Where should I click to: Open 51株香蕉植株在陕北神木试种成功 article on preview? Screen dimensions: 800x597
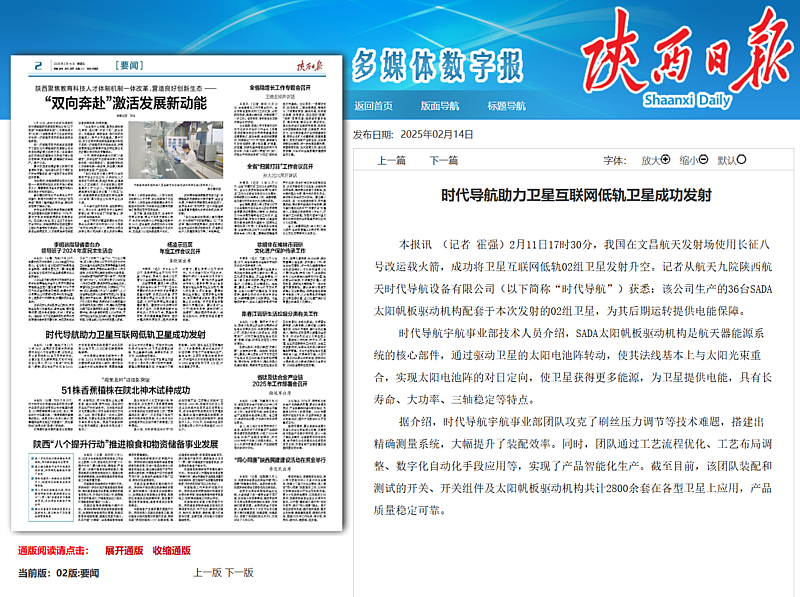coord(126,390)
